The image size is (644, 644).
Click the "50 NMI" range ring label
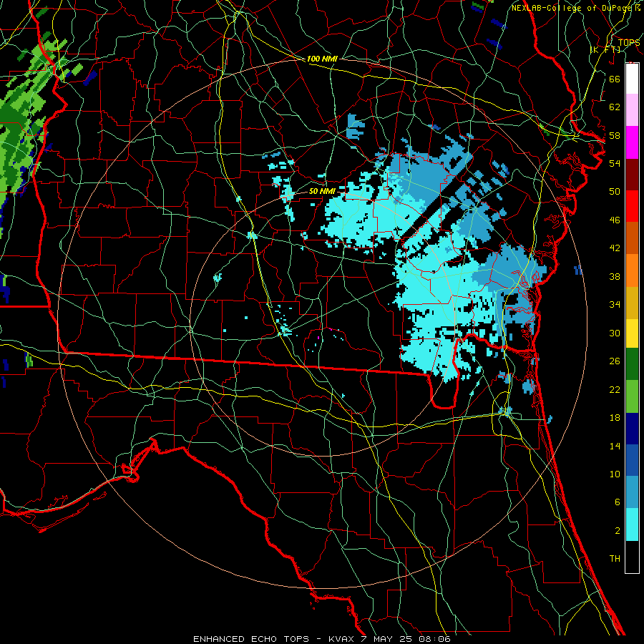point(322,191)
